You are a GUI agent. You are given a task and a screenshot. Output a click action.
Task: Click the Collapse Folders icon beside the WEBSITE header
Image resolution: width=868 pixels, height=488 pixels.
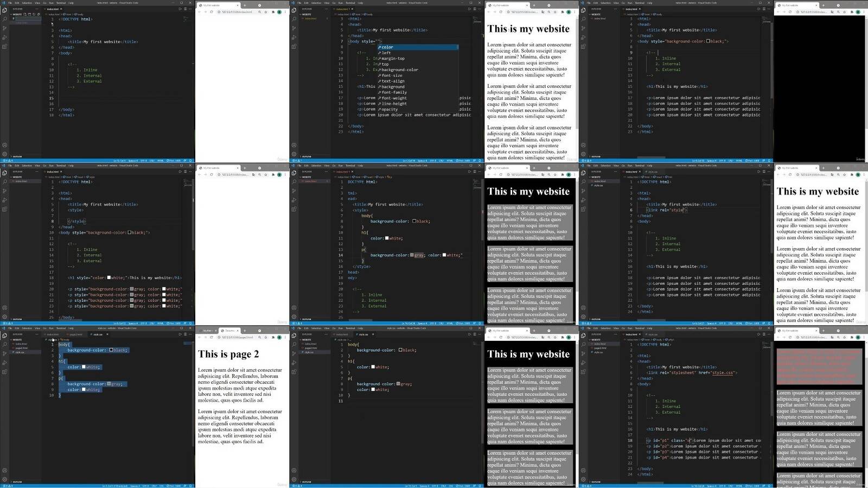pyautogui.click(x=37, y=14)
